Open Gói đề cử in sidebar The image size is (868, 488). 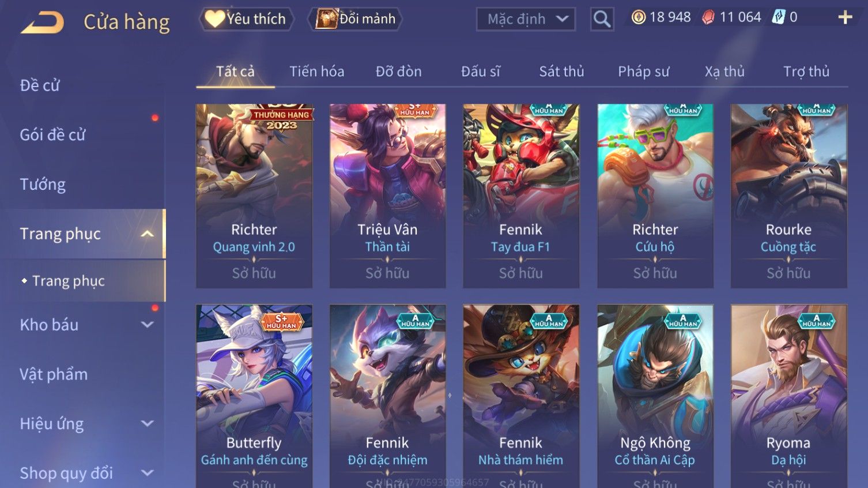click(52, 135)
